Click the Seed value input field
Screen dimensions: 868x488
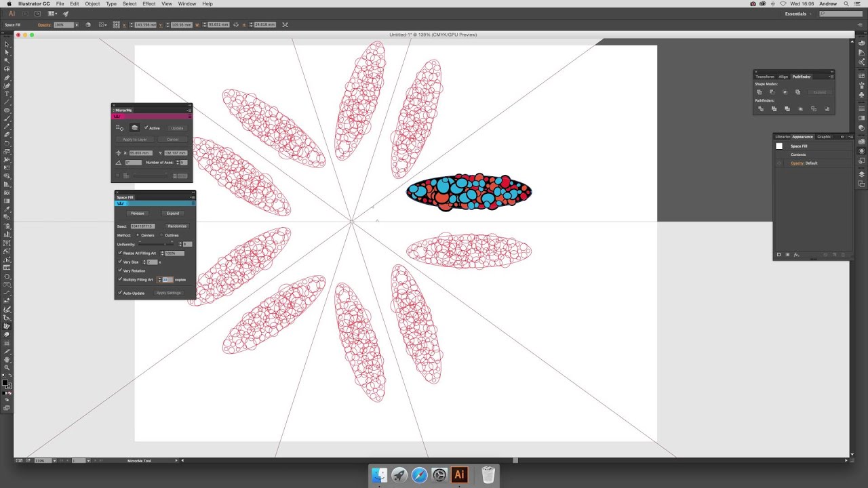pyautogui.click(x=142, y=226)
